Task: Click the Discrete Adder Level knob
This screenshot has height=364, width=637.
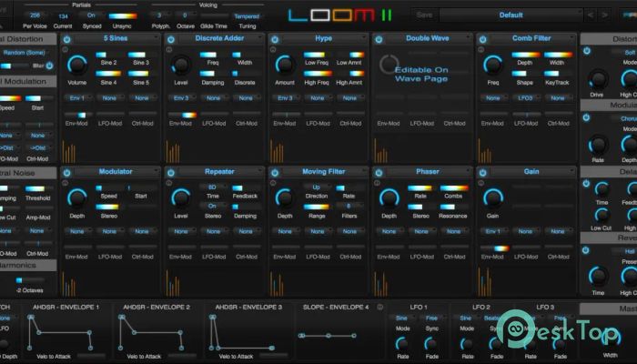Action: [x=181, y=65]
